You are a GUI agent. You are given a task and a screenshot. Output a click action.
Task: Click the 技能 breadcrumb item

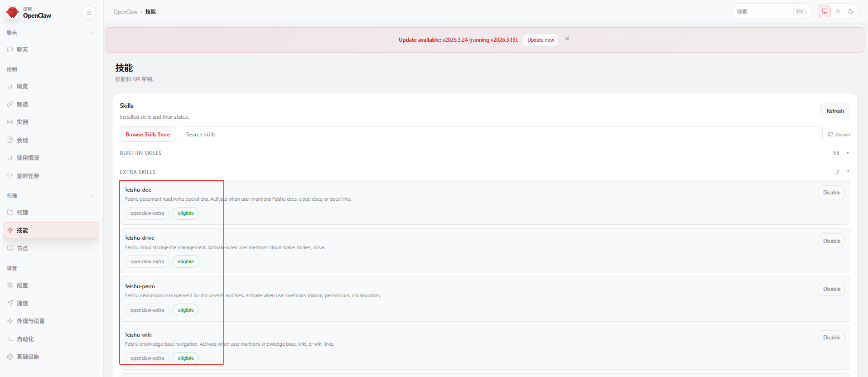[x=150, y=12]
